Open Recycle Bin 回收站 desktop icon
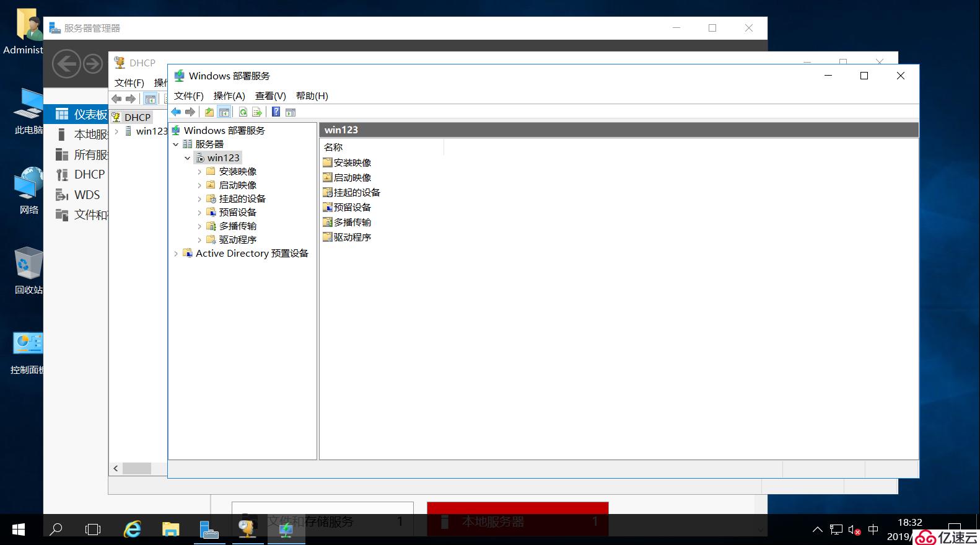 click(28, 270)
